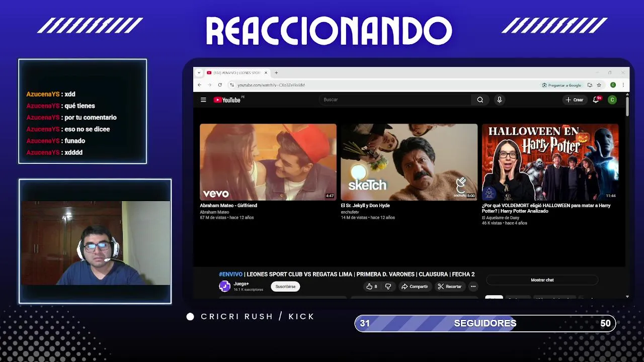This screenshot has width=644, height=362.
Task: Open the Juega+ channel name
Action: pyautogui.click(x=241, y=284)
